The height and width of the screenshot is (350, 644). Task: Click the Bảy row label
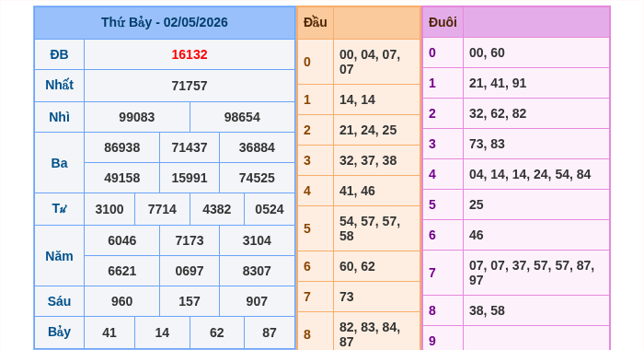pyautogui.click(x=59, y=332)
